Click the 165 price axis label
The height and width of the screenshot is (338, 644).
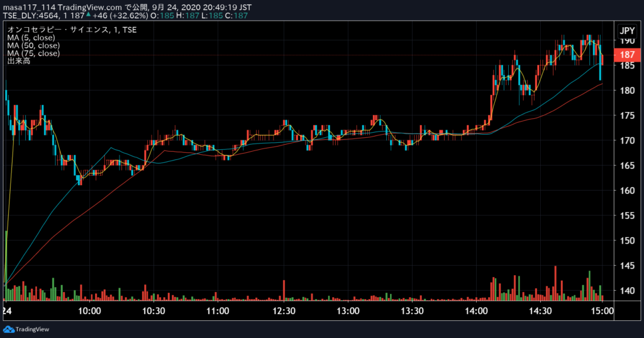coord(627,166)
